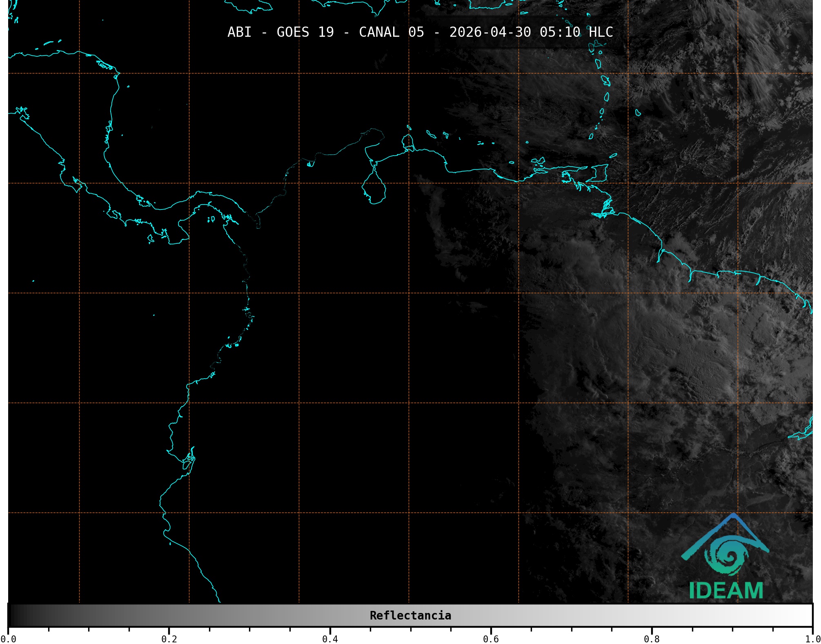Click the 1.0 tick label on the colorbar

(812, 639)
